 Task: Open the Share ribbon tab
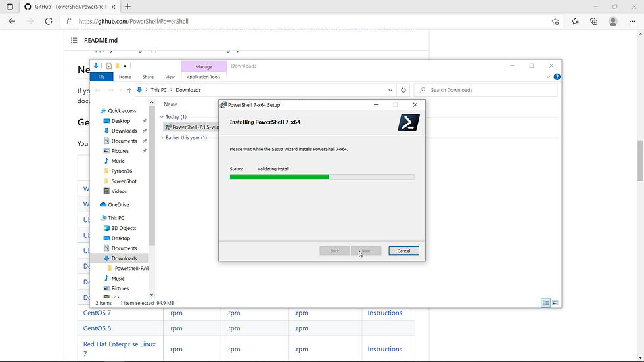pyautogui.click(x=148, y=77)
